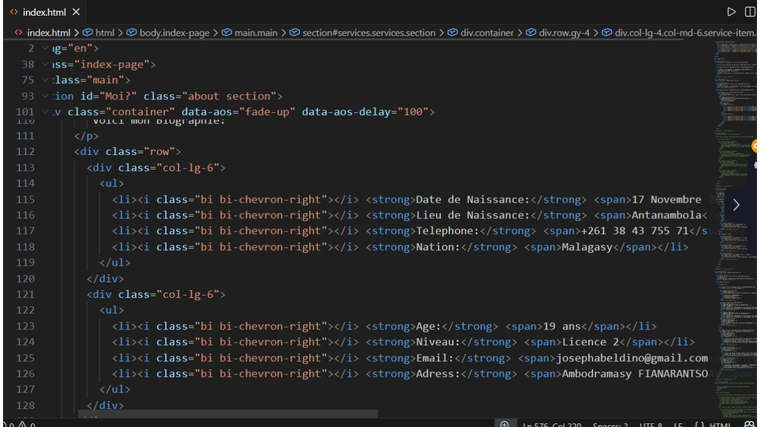
Task: Open the body.index-page breadcrumb
Action: (174, 33)
